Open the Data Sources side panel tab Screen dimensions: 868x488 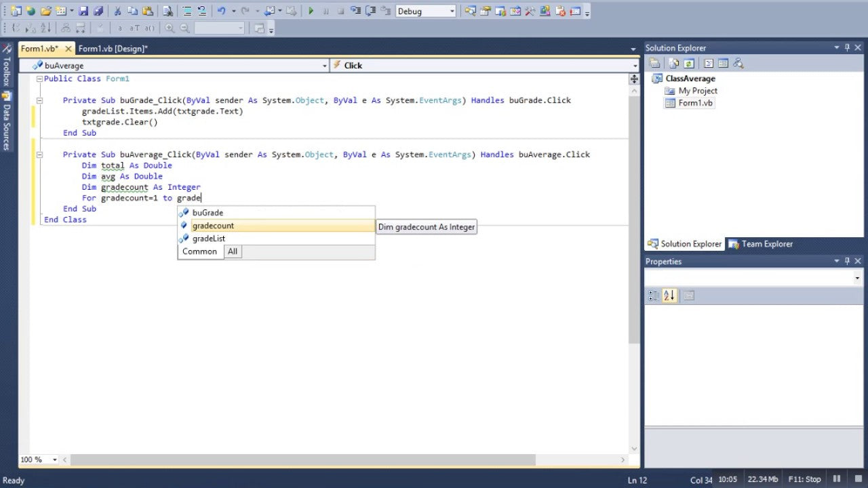(x=6, y=121)
